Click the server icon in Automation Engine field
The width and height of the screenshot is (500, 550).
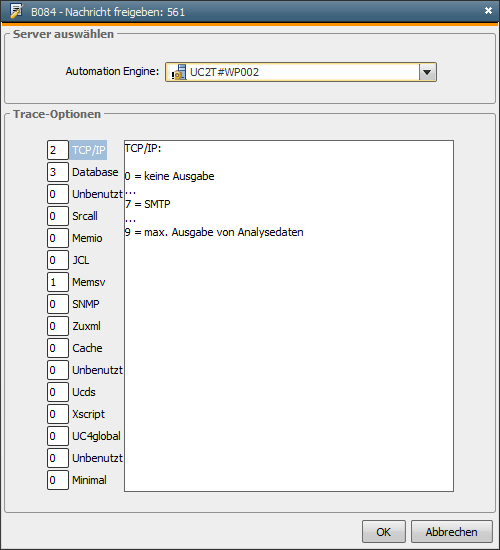[179, 72]
